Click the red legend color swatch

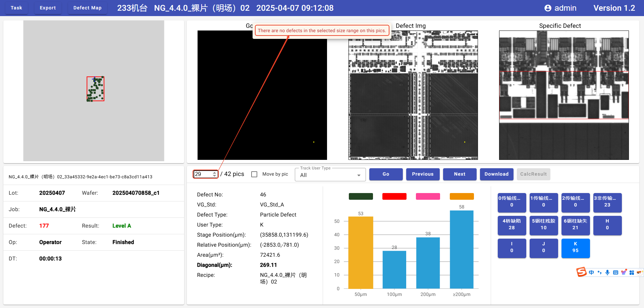point(394,196)
